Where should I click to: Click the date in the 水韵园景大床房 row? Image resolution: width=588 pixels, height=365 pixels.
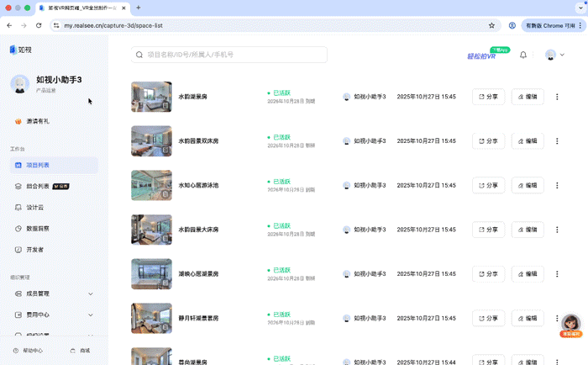pyautogui.click(x=427, y=230)
